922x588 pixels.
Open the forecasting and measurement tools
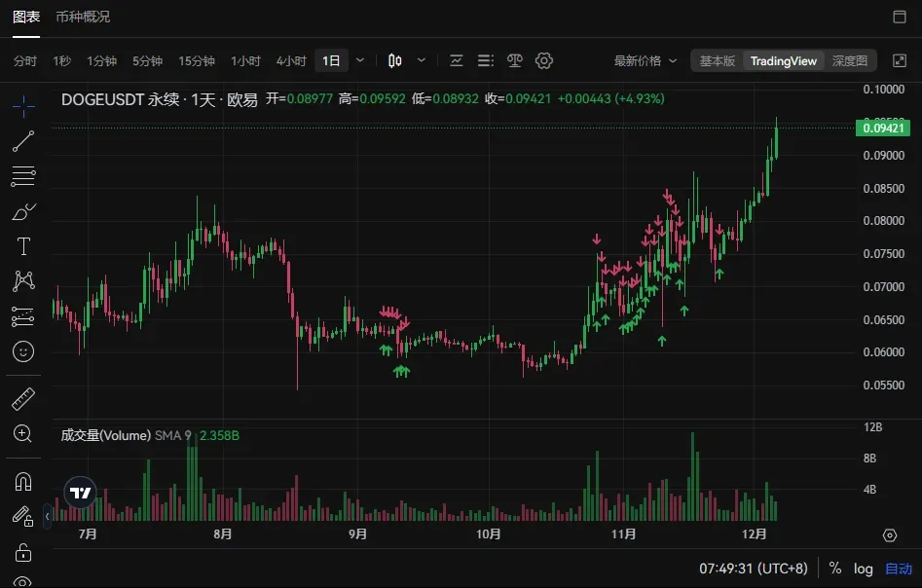(23, 316)
